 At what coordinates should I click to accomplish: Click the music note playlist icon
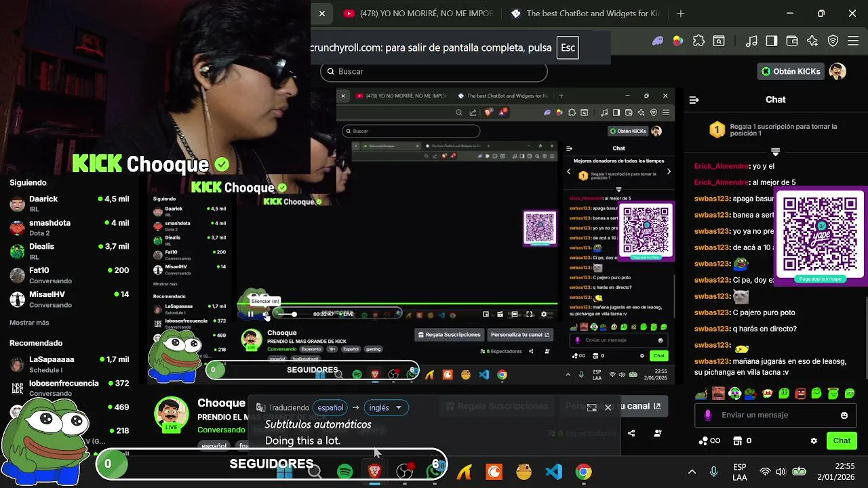point(751,41)
